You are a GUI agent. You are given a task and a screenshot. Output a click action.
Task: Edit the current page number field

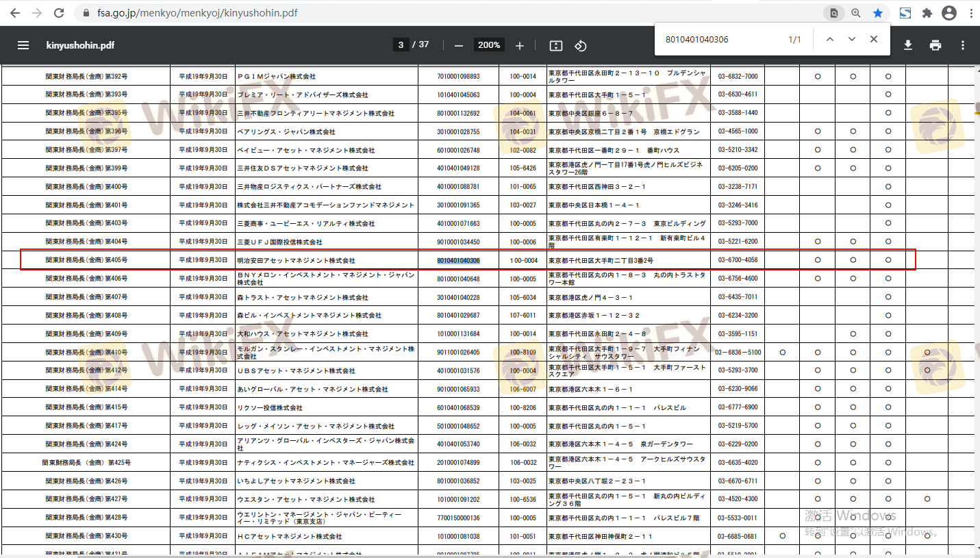point(401,45)
